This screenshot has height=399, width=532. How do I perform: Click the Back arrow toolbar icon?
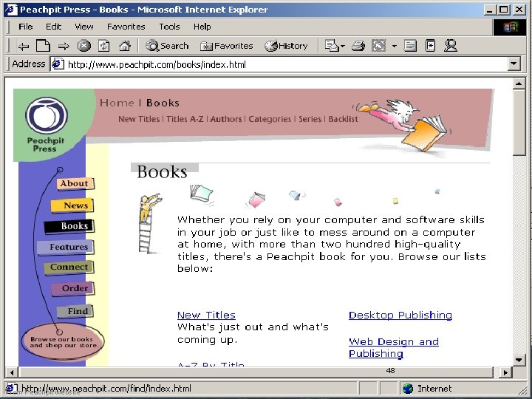(23, 46)
